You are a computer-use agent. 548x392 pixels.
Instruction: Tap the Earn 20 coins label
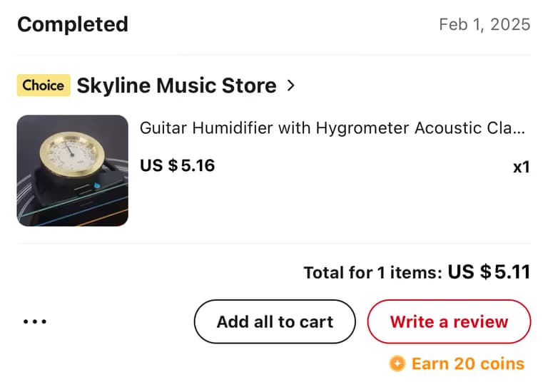point(467,364)
